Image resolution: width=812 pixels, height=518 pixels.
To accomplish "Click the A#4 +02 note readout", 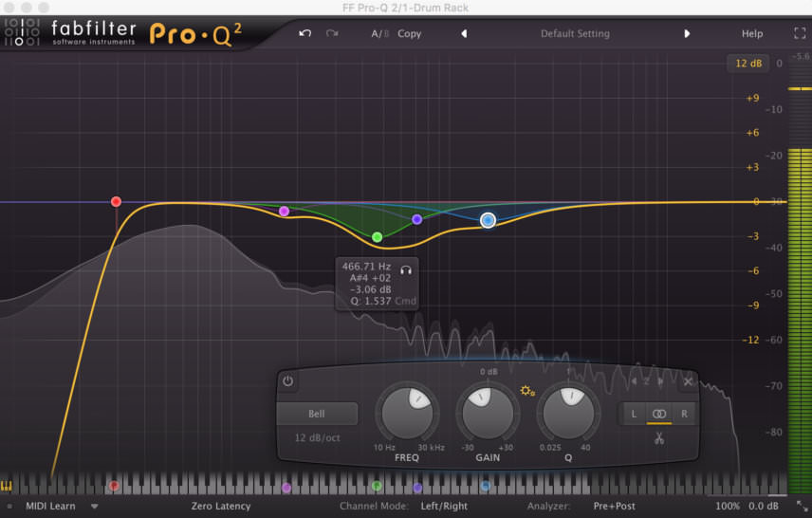I will tap(370, 278).
